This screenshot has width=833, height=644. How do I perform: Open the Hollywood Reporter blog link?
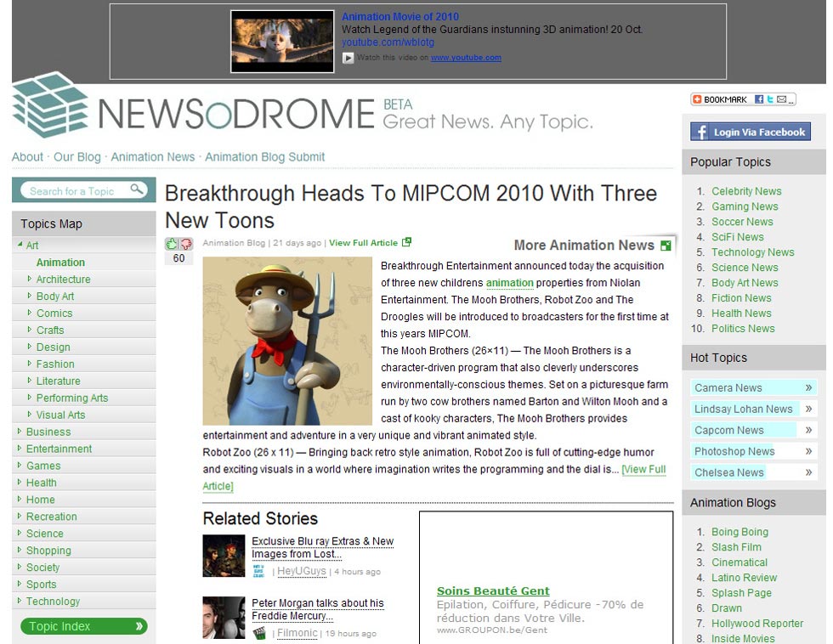pyautogui.click(x=757, y=624)
